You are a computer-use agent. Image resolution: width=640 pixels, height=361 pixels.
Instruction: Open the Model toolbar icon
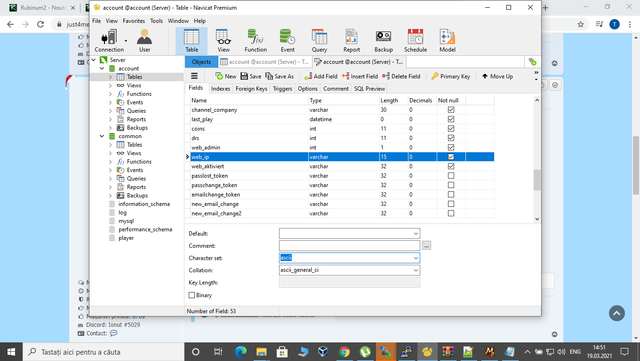point(447,41)
